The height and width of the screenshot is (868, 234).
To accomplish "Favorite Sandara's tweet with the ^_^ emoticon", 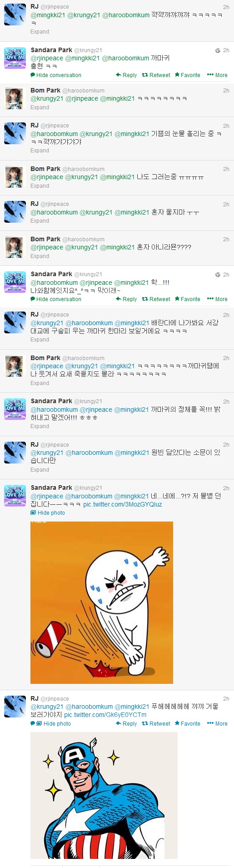I will click(x=187, y=299).
